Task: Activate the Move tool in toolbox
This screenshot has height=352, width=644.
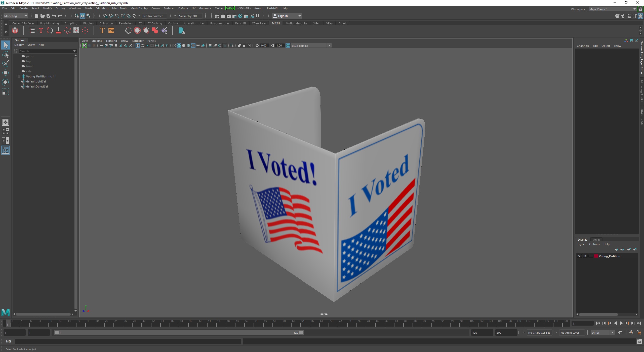Action: [x=6, y=73]
